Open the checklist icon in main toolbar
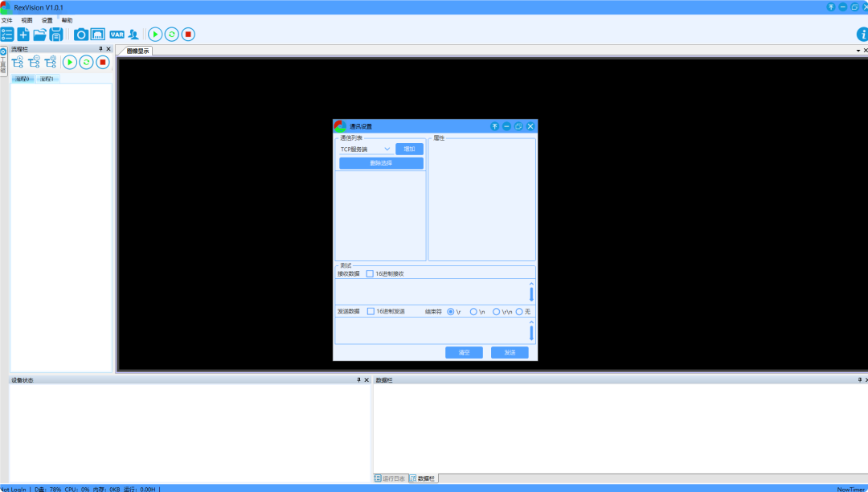Image resolution: width=868 pixels, height=492 pixels. 6,35
